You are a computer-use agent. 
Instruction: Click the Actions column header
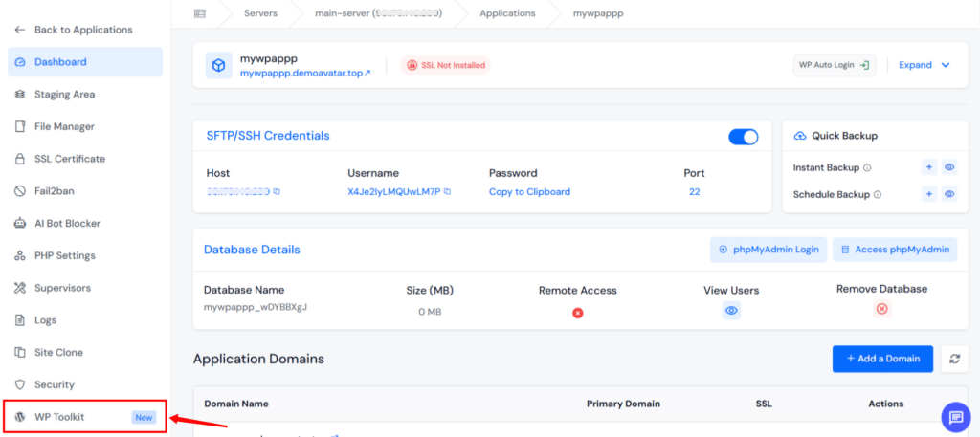tap(885, 404)
